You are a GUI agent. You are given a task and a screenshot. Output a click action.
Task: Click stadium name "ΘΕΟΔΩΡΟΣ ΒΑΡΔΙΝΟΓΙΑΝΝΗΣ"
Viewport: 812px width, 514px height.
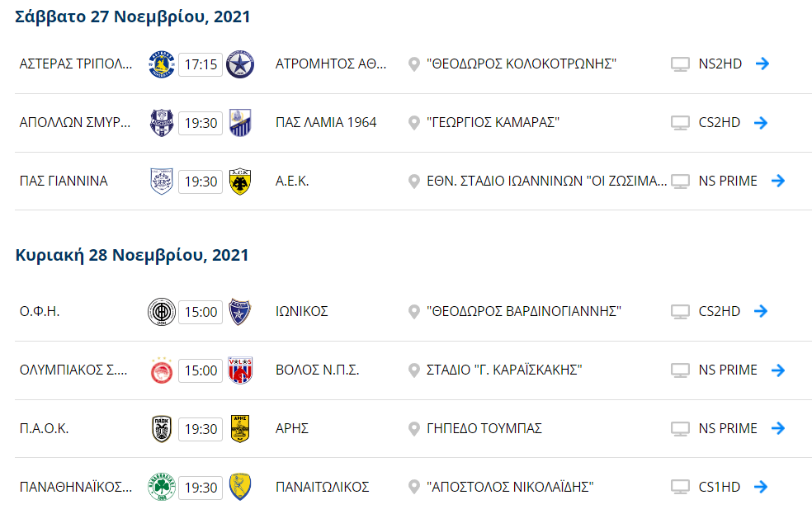[524, 312]
